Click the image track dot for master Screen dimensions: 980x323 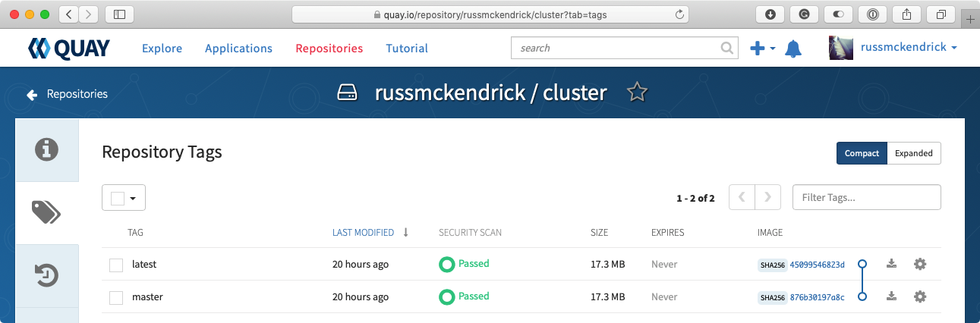862,296
